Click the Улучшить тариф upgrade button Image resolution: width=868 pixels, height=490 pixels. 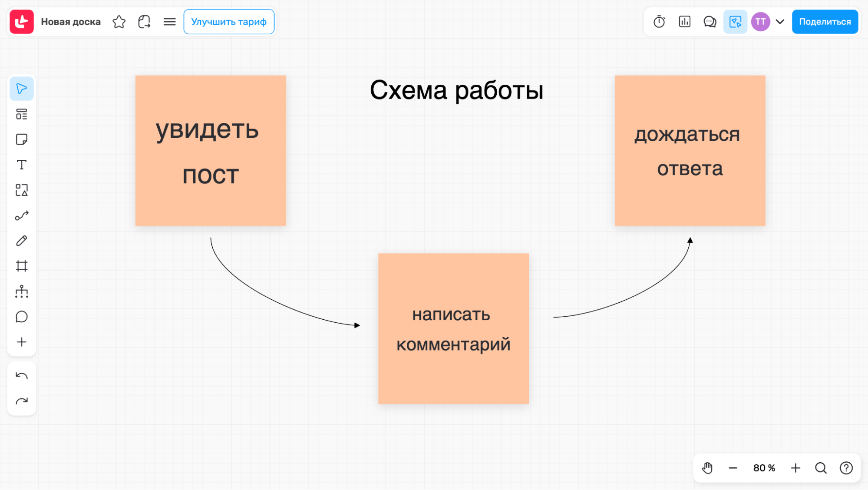tap(229, 22)
